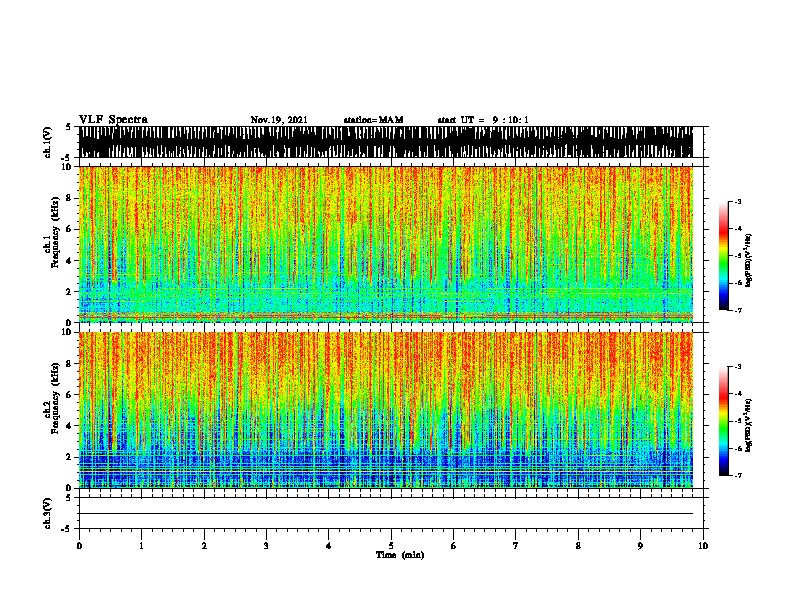Click time axis tick label "5"
792x612 pixels.
click(391, 546)
